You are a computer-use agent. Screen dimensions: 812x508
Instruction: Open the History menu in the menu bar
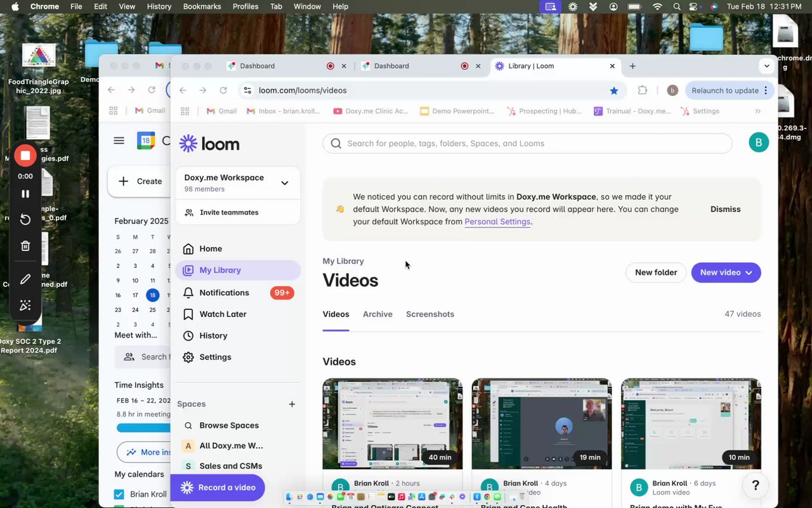pos(159,6)
